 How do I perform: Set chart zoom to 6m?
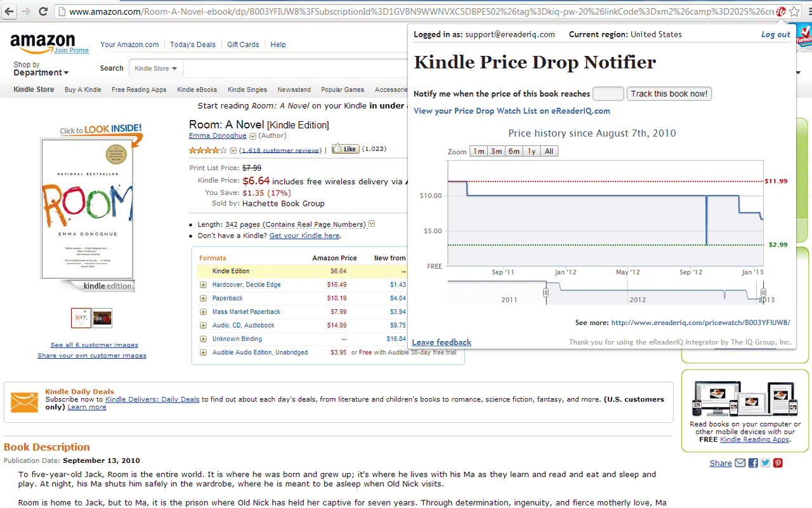click(514, 151)
